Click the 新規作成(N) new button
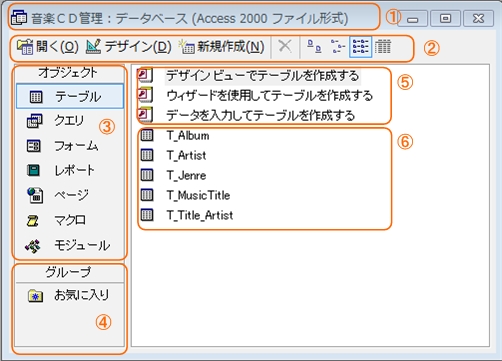502x361 pixels. (221, 47)
